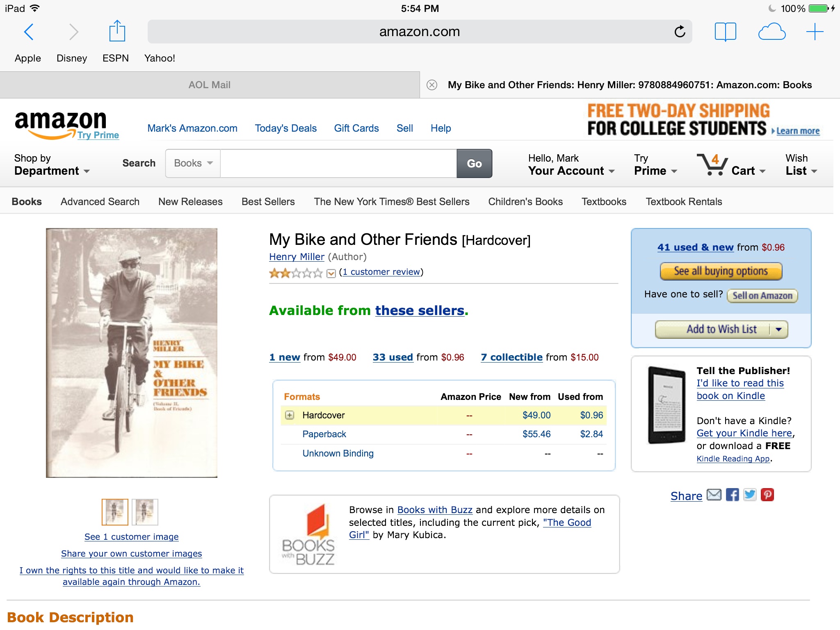
Task: Open Safari bookmarks book icon
Action: pyautogui.click(x=725, y=32)
